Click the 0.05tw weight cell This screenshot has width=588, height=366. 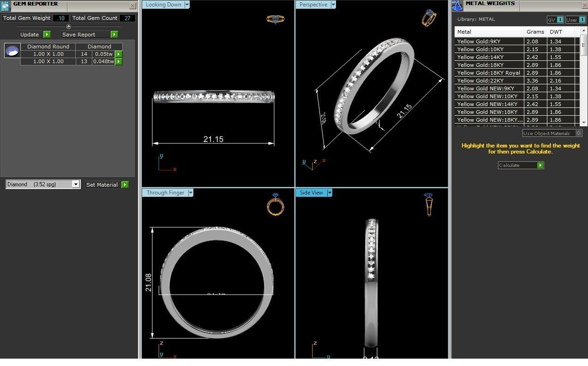pyautogui.click(x=104, y=54)
